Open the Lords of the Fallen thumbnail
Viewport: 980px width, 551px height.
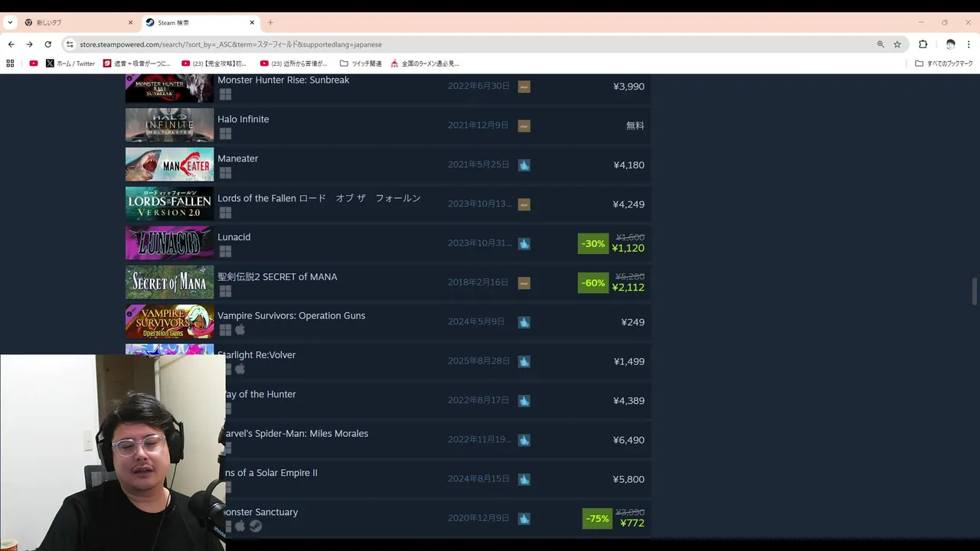coord(169,204)
